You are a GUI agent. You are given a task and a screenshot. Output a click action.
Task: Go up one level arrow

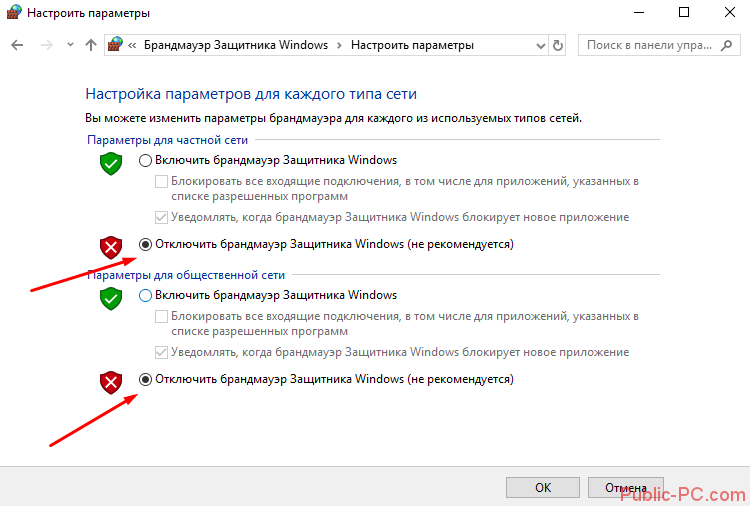pyautogui.click(x=91, y=45)
